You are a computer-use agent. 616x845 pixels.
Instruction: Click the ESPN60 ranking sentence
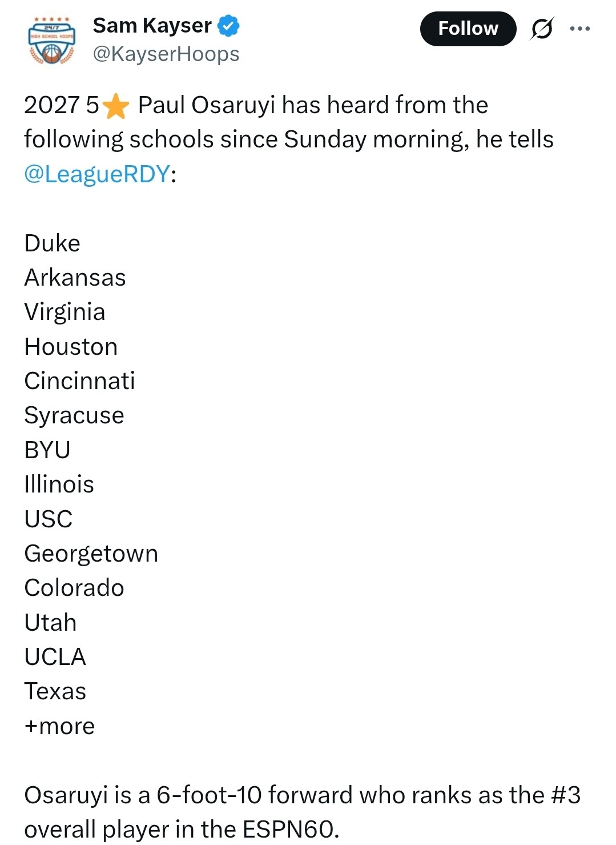coord(301,812)
